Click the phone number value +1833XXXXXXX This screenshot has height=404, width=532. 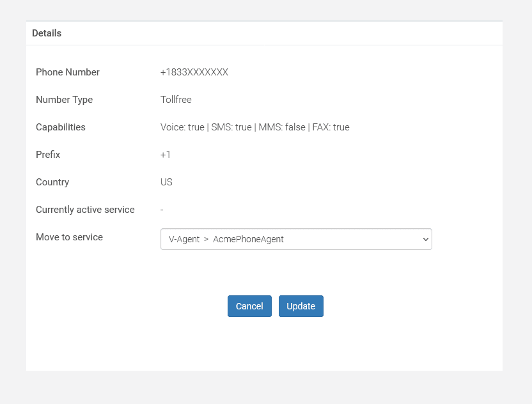194,72
